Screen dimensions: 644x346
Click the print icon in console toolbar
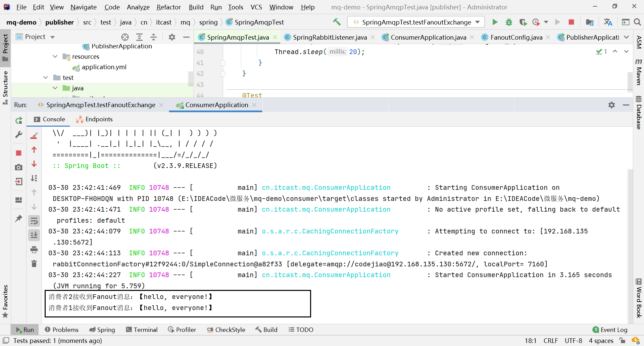pyautogui.click(x=34, y=250)
